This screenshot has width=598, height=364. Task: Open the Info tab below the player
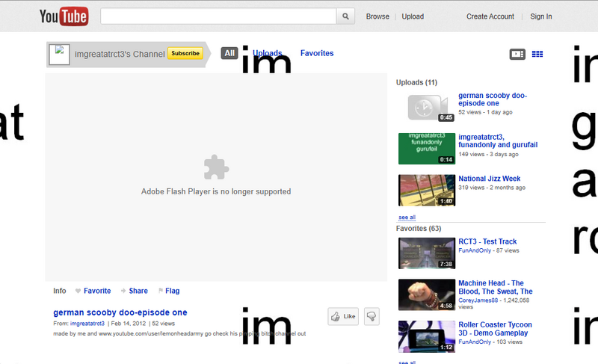point(60,291)
